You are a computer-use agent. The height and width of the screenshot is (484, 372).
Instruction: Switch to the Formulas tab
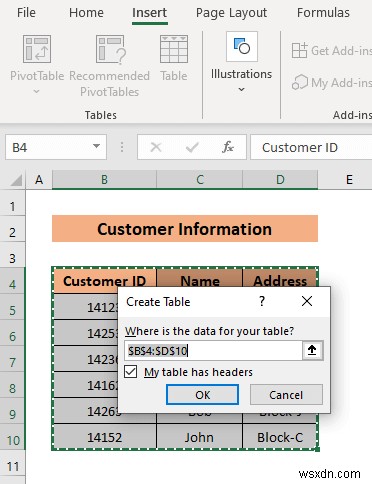(323, 13)
